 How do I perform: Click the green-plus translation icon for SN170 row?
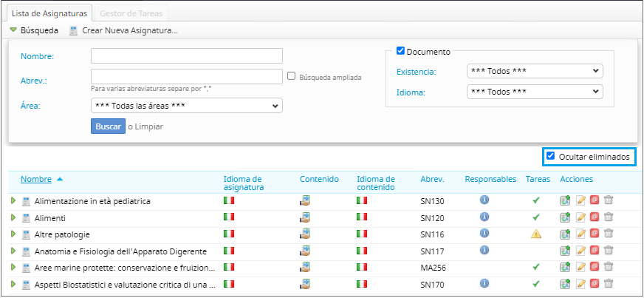(x=566, y=284)
